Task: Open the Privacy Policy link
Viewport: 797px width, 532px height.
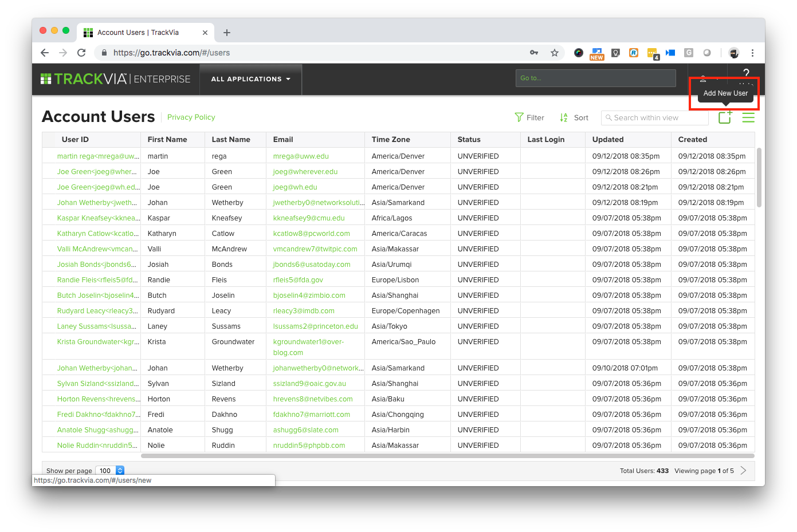Action: click(191, 117)
